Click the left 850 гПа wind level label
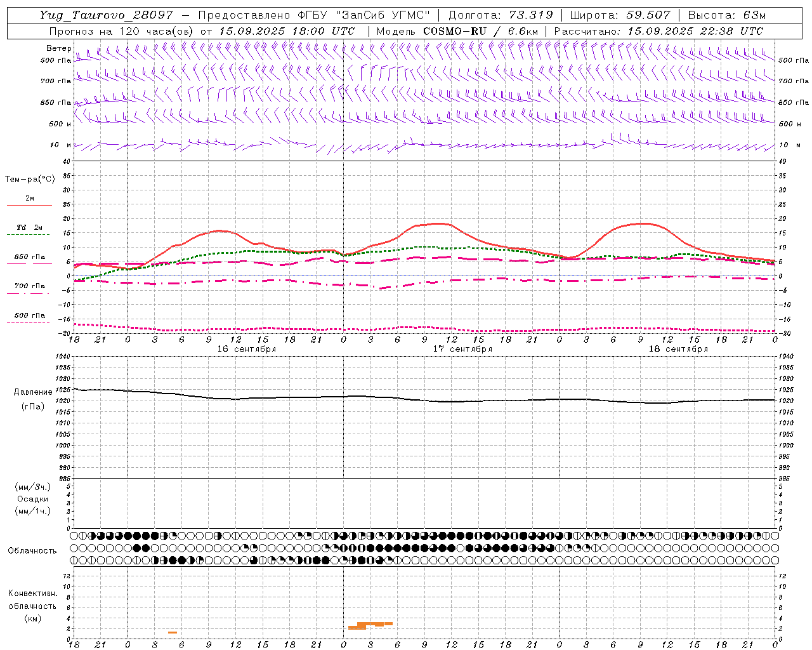The image size is (812, 650). pos(56,102)
